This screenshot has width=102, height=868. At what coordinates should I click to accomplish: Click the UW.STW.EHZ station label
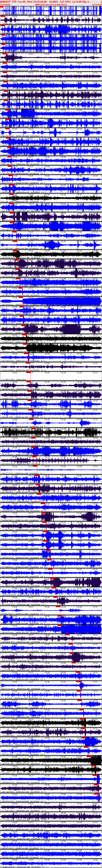pyautogui.click(x=8, y=304)
